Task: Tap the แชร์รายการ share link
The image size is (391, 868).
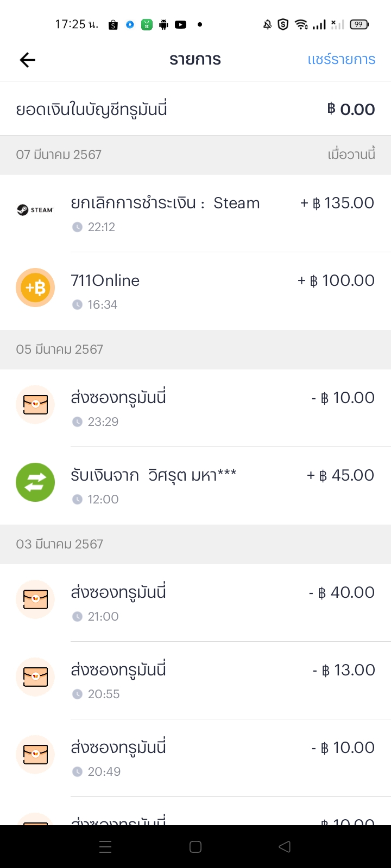Action: tap(341, 60)
